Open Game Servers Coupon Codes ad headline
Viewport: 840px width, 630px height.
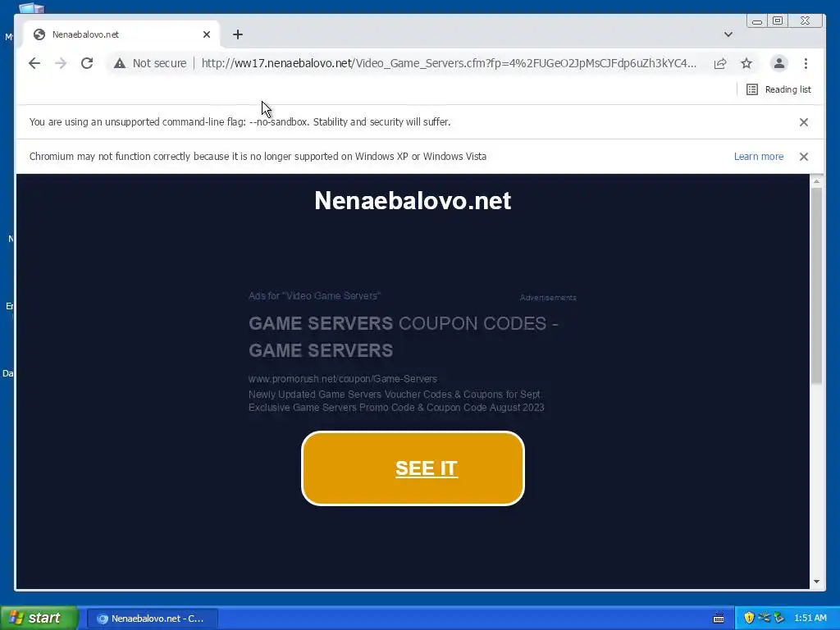[404, 337]
